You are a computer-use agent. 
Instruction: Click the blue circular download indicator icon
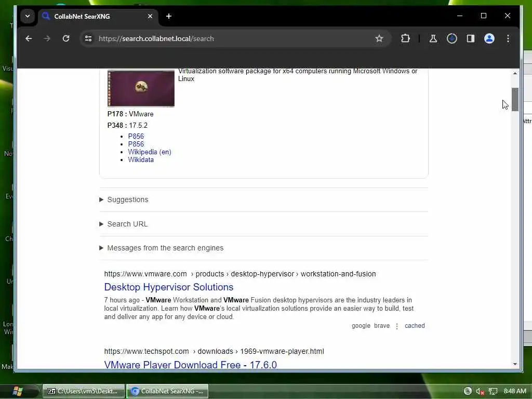coord(452,38)
